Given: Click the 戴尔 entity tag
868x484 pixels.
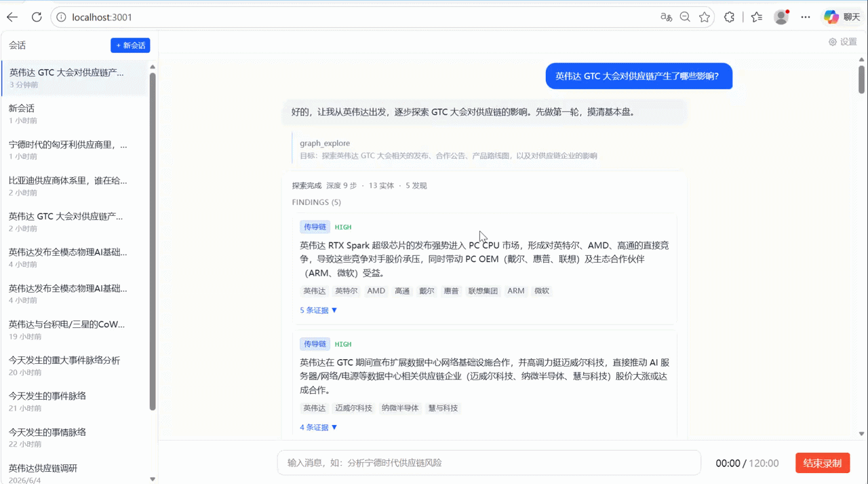Looking at the screenshot, I should pos(427,291).
